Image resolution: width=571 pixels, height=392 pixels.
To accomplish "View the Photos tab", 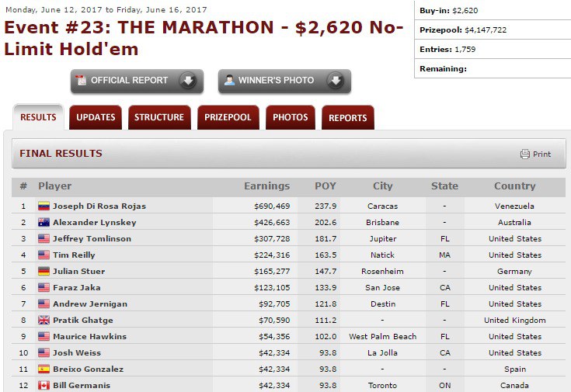I will 291,117.
